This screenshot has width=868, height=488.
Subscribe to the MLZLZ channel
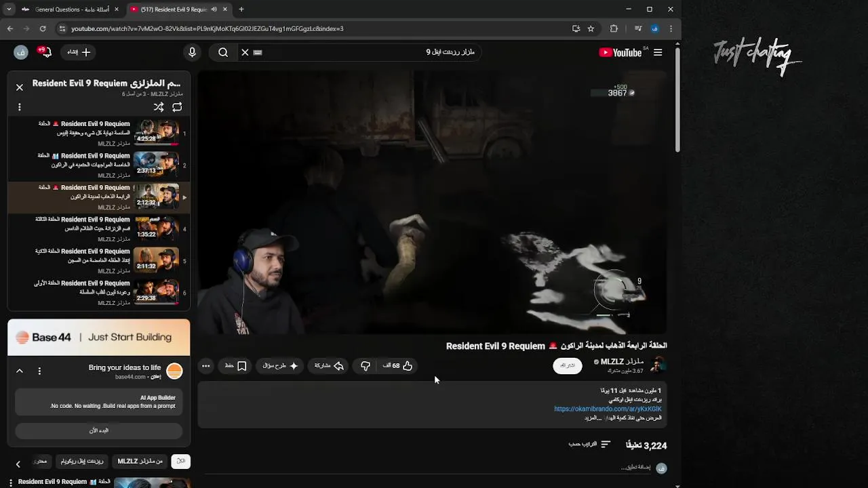click(568, 366)
